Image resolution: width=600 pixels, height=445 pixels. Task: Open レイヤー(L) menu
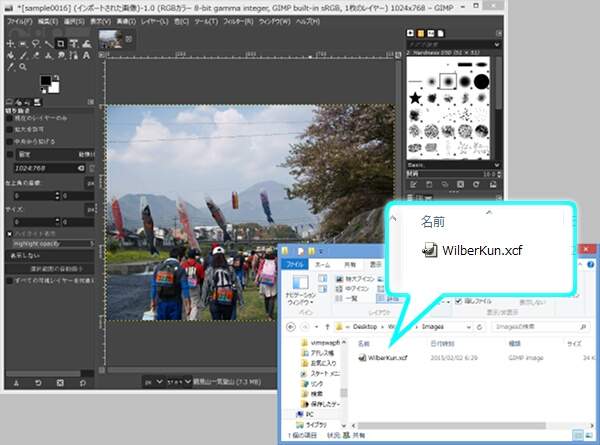click(154, 21)
